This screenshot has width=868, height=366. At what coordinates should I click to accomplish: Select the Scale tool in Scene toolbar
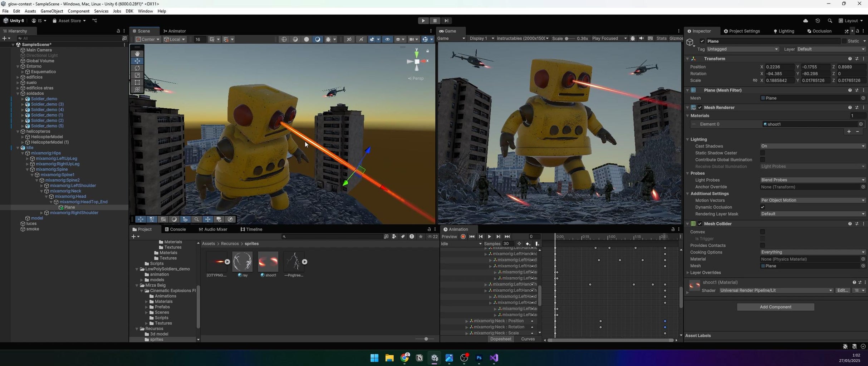tap(137, 75)
